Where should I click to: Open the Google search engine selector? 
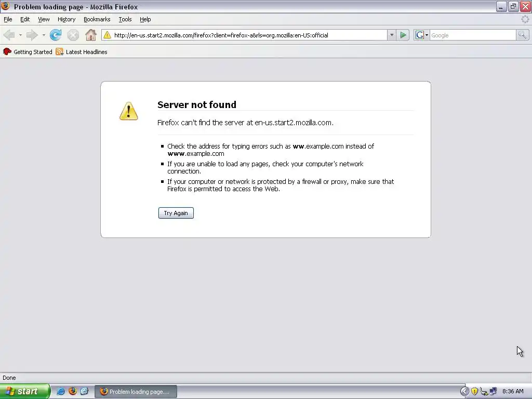(x=422, y=35)
